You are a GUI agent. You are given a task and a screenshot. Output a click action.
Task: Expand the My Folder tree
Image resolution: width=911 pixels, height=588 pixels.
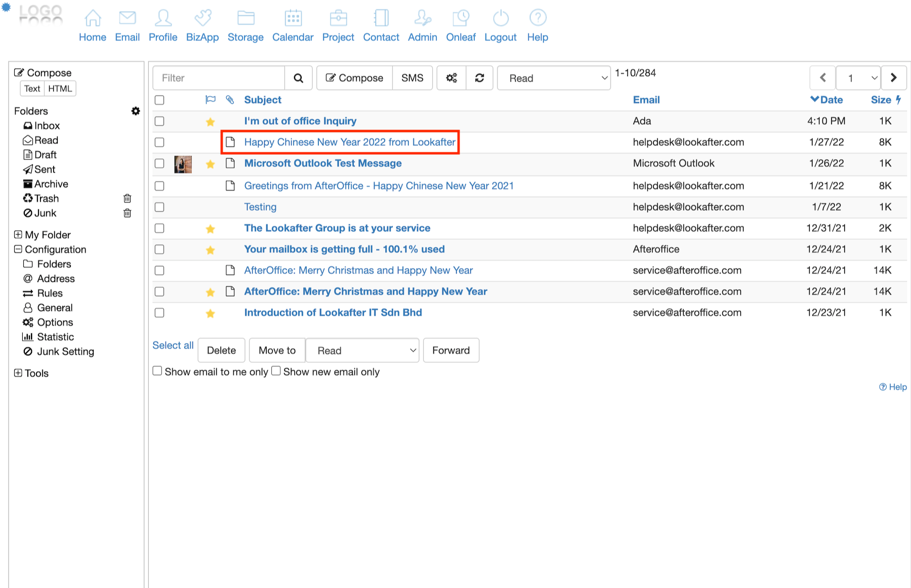(x=18, y=235)
